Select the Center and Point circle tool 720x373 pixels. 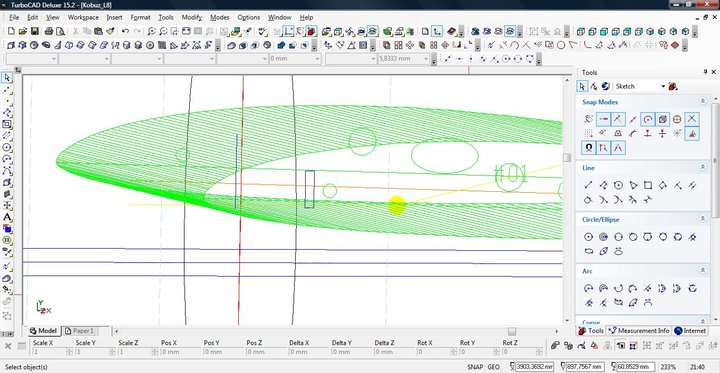[588, 237]
